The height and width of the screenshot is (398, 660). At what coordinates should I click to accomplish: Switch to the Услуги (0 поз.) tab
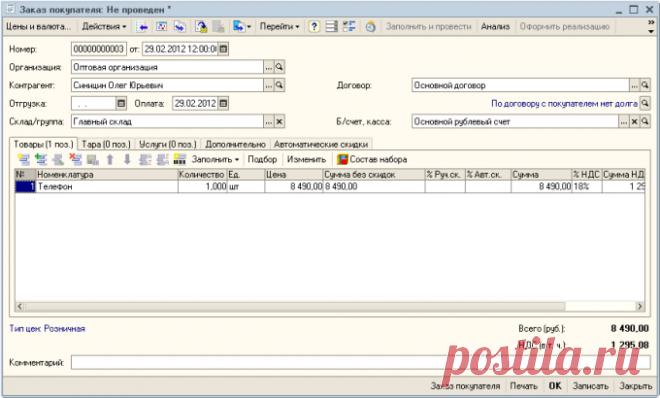click(168, 144)
